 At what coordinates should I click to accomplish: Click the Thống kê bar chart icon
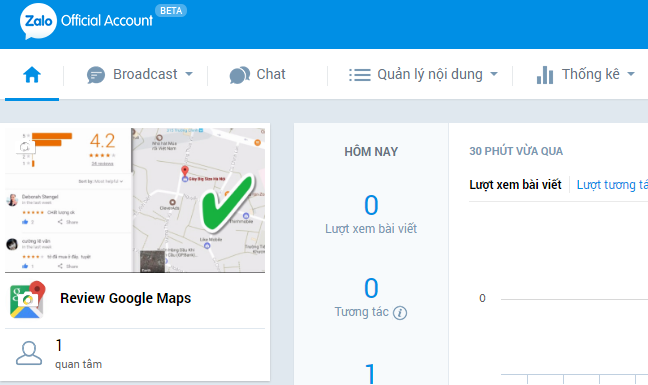click(x=545, y=75)
